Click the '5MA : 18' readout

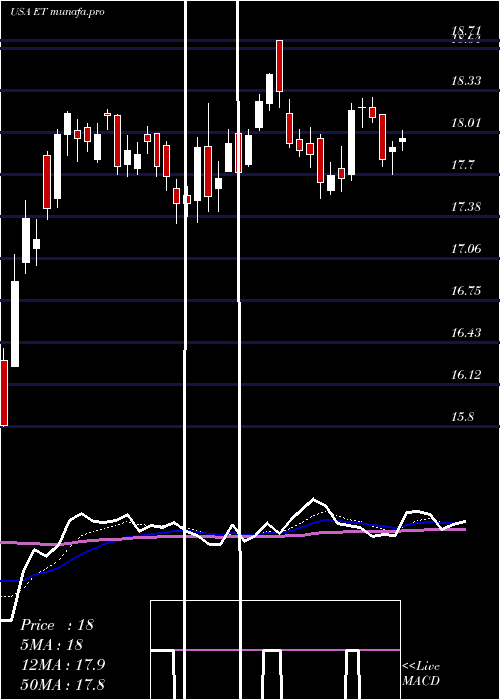52,645
